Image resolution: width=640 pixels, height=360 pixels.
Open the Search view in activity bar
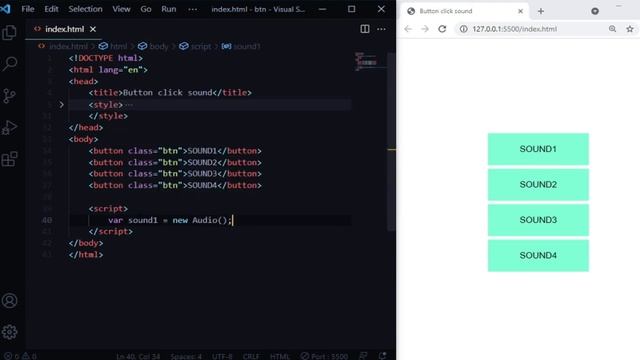tap(9, 64)
